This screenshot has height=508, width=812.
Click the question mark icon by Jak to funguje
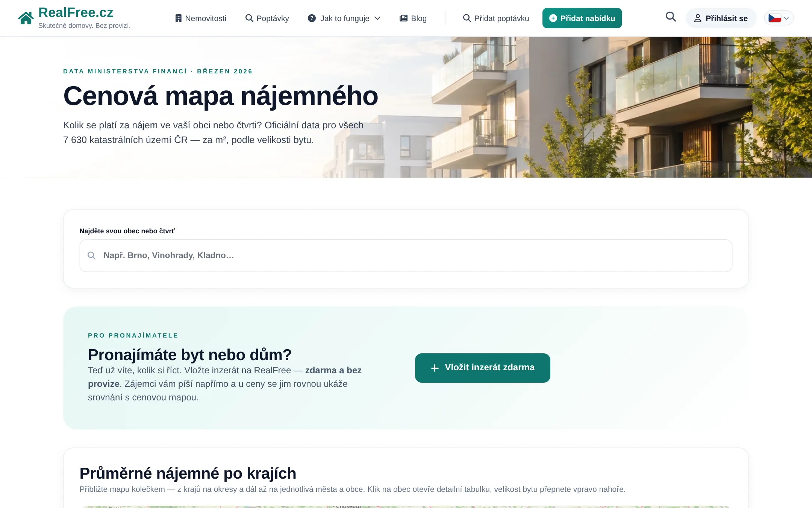(312, 18)
